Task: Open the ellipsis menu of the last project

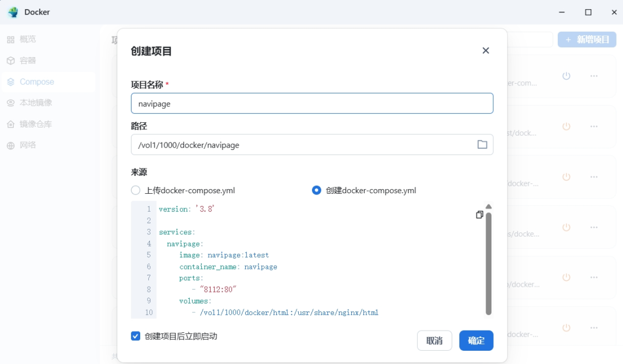Action: (x=594, y=327)
